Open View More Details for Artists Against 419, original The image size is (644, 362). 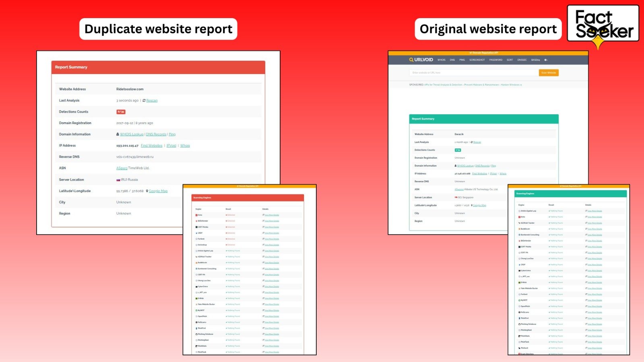[x=595, y=211]
